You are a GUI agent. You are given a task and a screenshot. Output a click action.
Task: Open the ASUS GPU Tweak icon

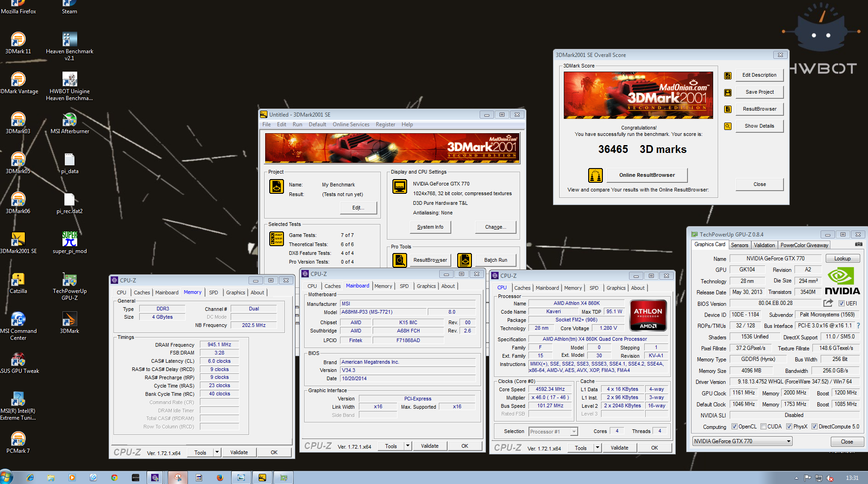point(18,362)
